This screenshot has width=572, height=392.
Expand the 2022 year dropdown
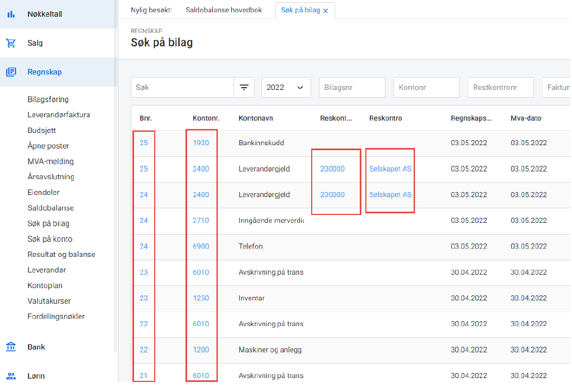coord(285,88)
